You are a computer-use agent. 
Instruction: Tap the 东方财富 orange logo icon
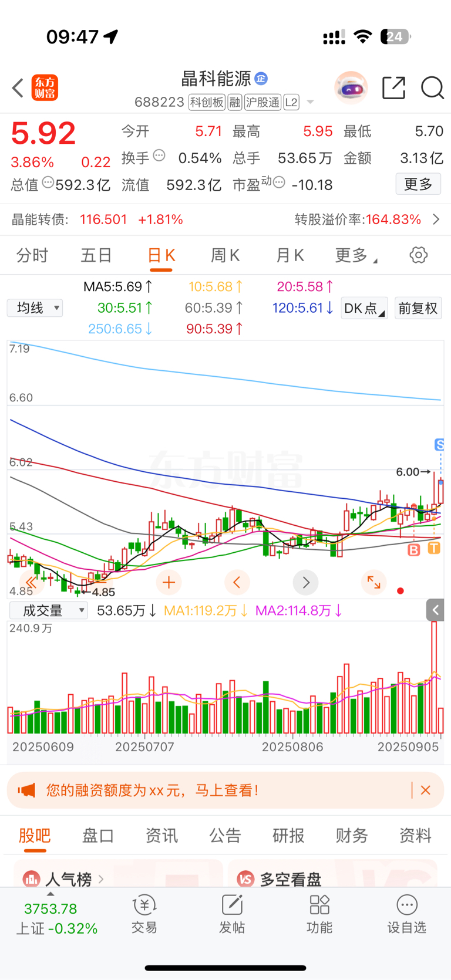click(x=45, y=88)
